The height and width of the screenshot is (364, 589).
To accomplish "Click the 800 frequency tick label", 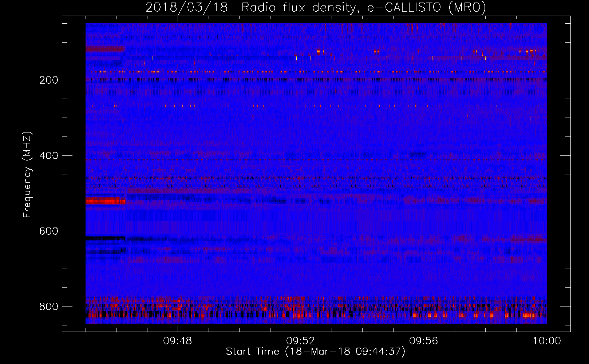I will click(x=49, y=307).
